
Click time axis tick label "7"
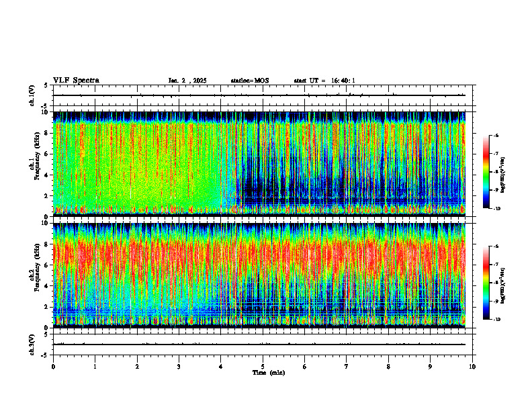pos(347,367)
